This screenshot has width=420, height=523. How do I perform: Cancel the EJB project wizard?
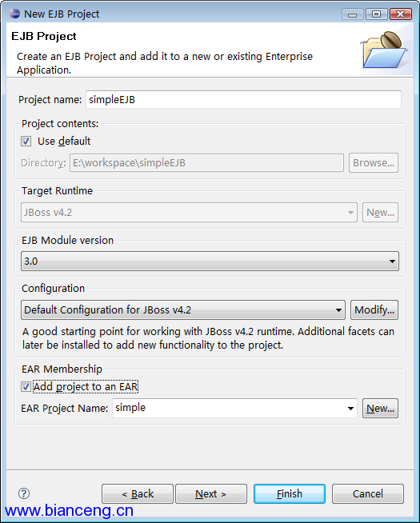(x=368, y=493)
